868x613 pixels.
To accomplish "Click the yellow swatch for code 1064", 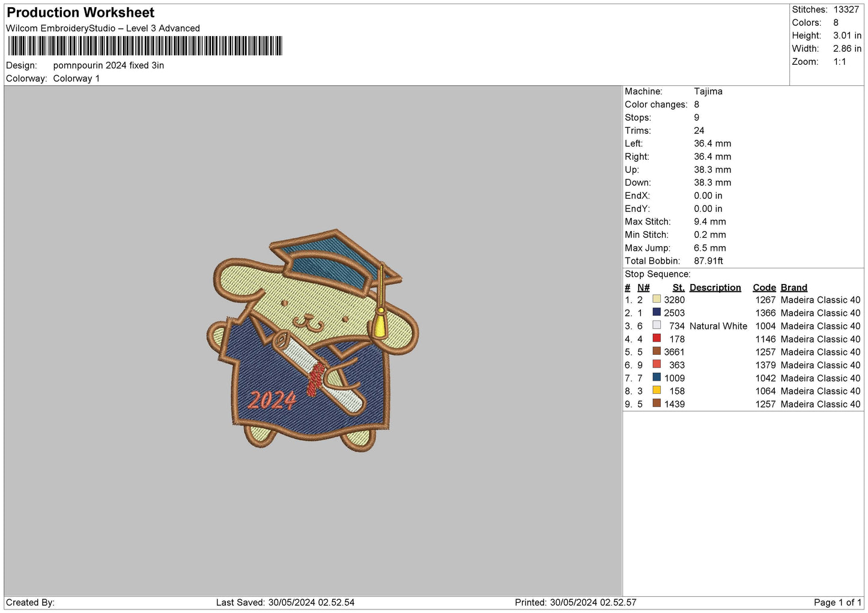I will coord(657,390).
